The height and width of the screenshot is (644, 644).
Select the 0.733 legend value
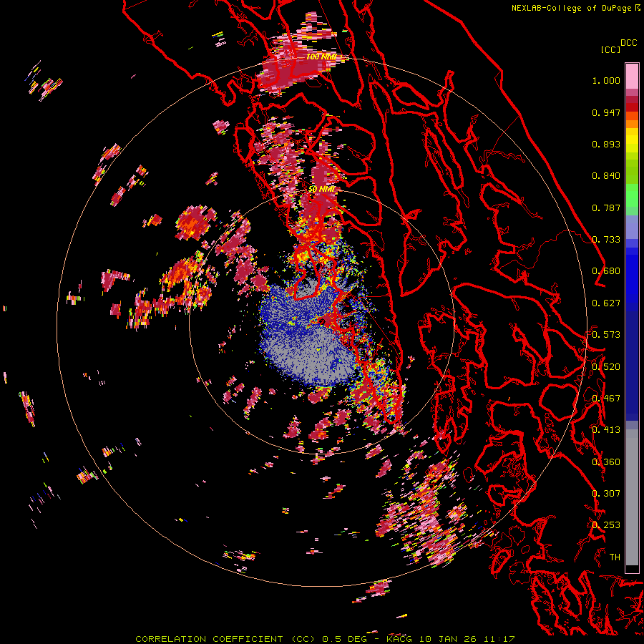coord(606,240)
